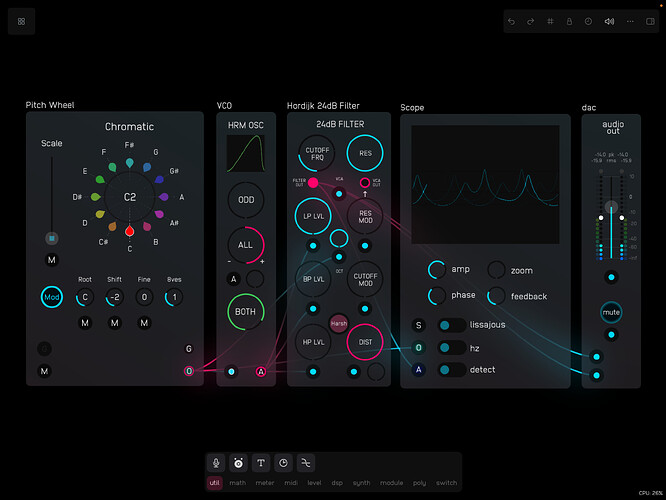Click the speaker audio icon
Screen dimensions: 666x500
609,21
